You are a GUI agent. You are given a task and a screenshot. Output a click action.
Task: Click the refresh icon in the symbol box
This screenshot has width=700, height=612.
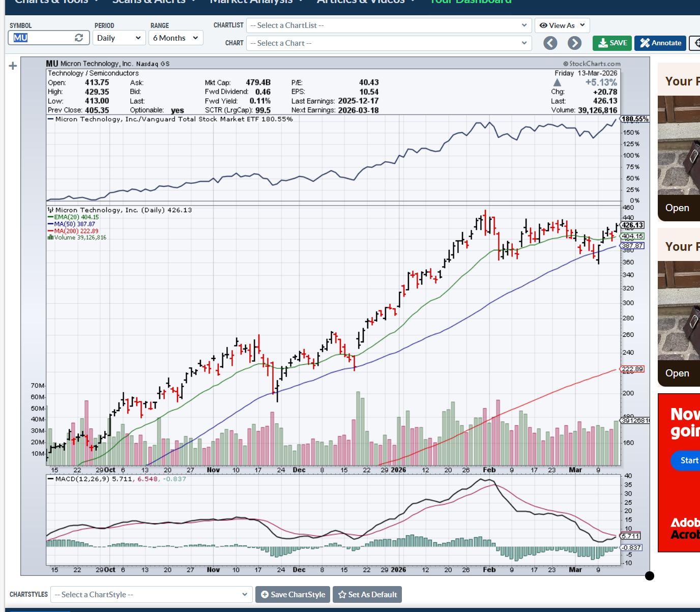click(79, 38)
